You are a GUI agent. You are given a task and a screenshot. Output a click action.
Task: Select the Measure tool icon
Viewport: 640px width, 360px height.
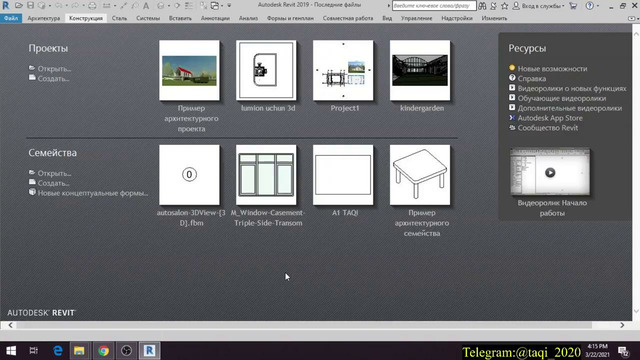pos(106,5)
